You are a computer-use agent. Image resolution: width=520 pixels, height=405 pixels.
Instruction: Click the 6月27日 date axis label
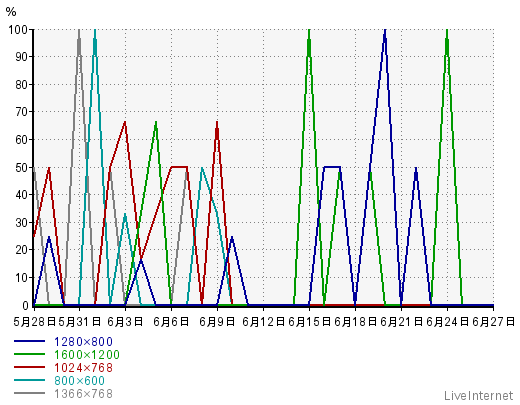coord(493,322)
